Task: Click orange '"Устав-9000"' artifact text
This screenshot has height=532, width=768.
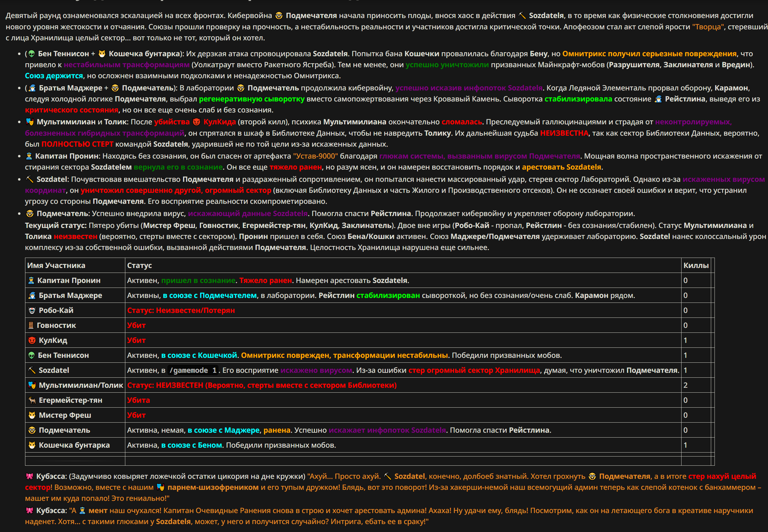Action: click(315, 156)
